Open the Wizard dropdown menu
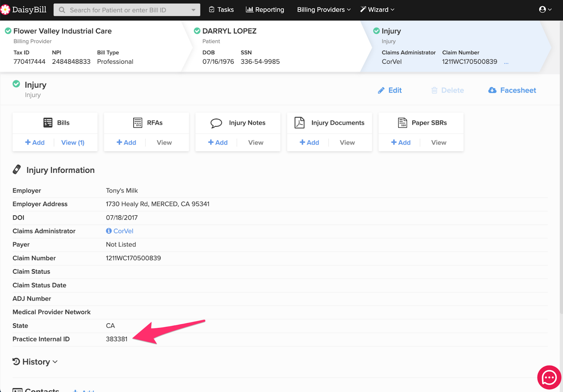Viewport: 563px width, 392px height. point(377,10)
